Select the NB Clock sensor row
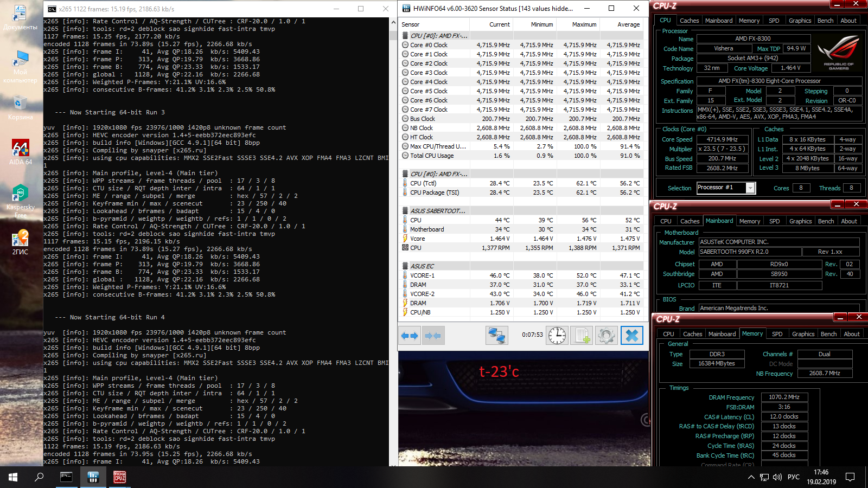The height and width of the screenshot is (488, 868). click(521, 128)
